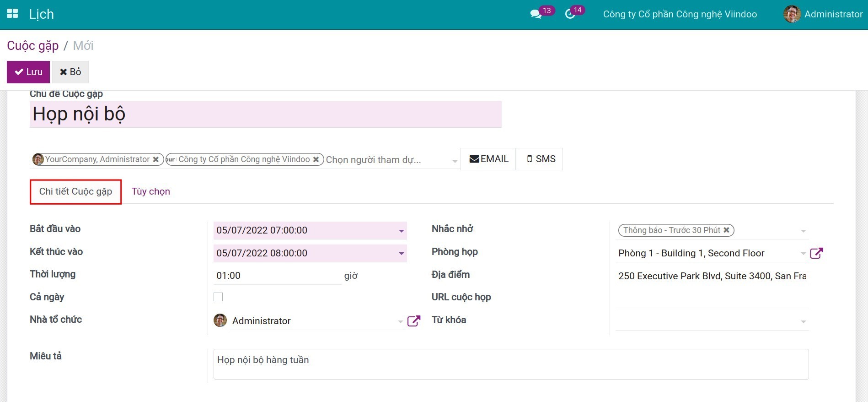Remove the Thông báo - Trước 30 Phút reminder
Image resolution: width=868 pixels, height=402 pixels.
pyautogui.click(x=726, y=230)
